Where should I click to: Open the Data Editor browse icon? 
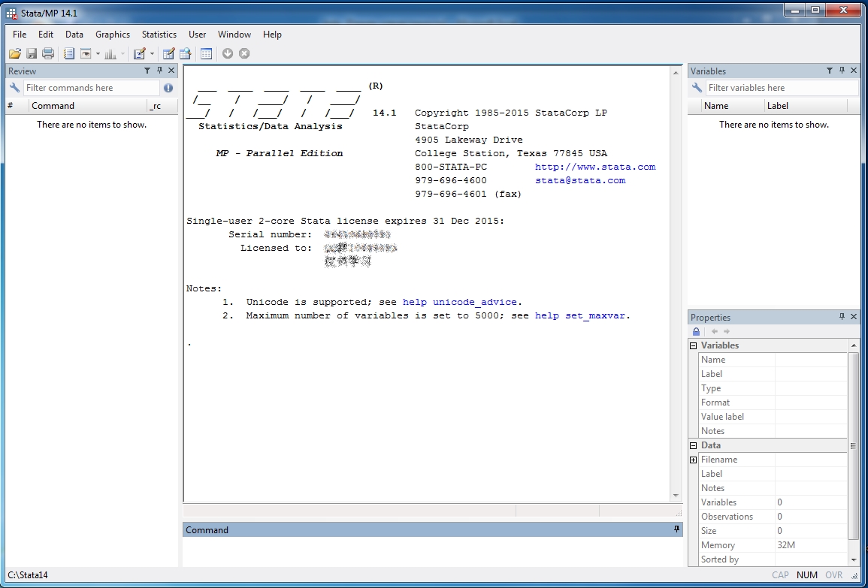click(x=185, y=53)
